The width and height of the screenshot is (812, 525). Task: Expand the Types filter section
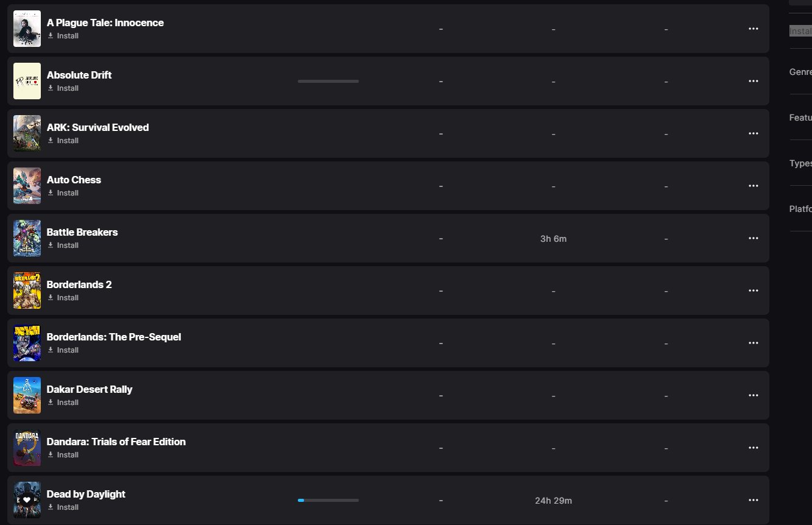800,163
